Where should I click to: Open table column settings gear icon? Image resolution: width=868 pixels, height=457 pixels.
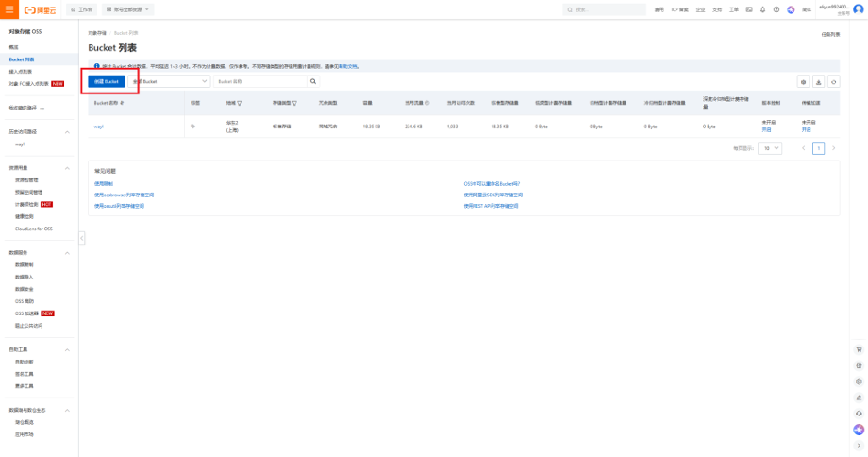[x=803, y=82]
